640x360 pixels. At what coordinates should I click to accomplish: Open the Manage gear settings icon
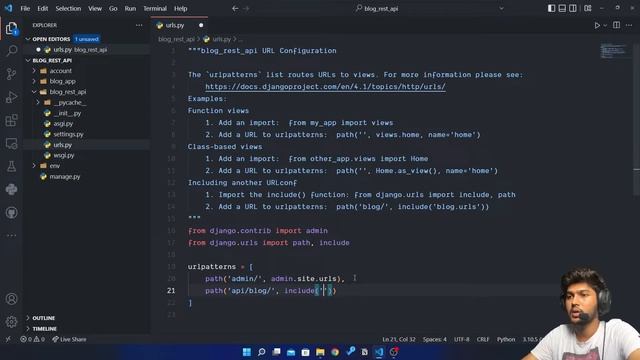tap(11, 322)
